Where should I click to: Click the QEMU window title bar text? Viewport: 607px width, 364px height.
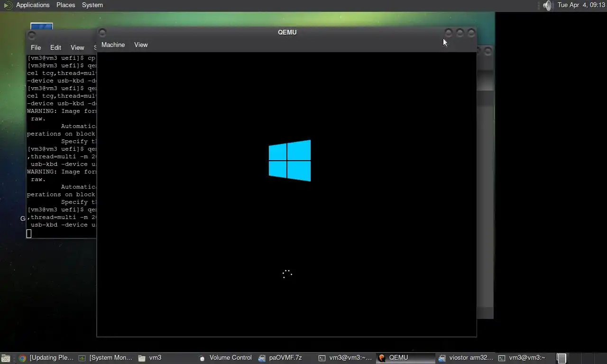click(x=287, y=32)
